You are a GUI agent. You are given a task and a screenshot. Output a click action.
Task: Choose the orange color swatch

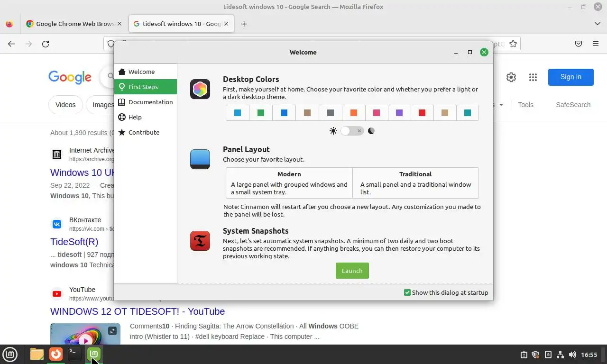pos(354,113)
